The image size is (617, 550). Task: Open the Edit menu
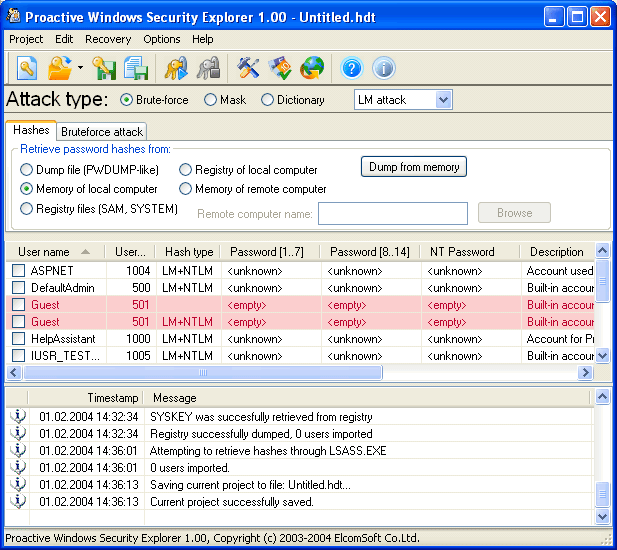tap(64, 39)
